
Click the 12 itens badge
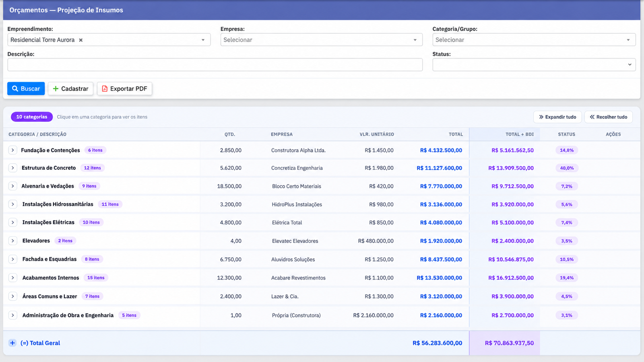click(93, 168)
